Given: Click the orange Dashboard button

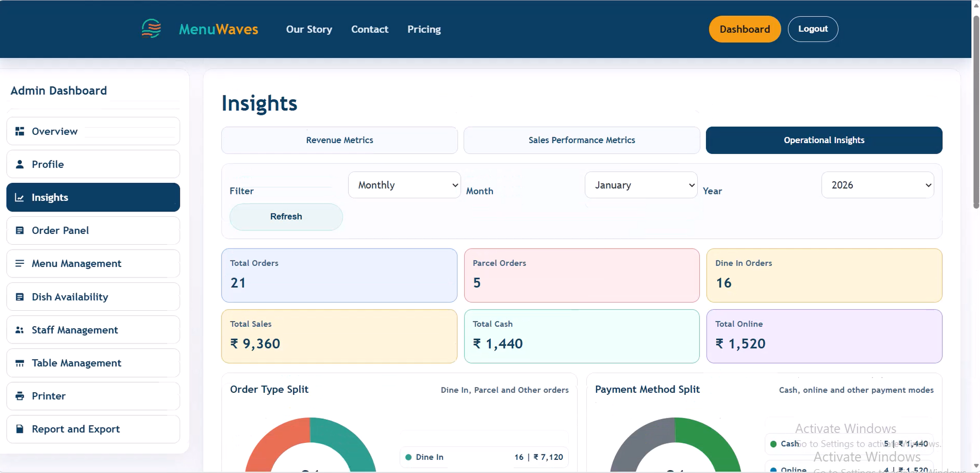Looking at the screenshot, I should click(x=745, y=29).
